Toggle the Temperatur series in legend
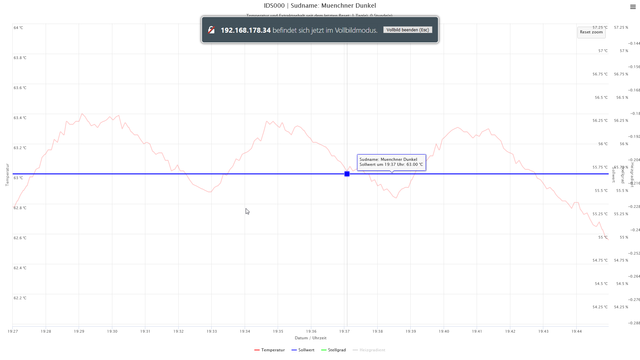640x360 pixels. pos(269,350)
